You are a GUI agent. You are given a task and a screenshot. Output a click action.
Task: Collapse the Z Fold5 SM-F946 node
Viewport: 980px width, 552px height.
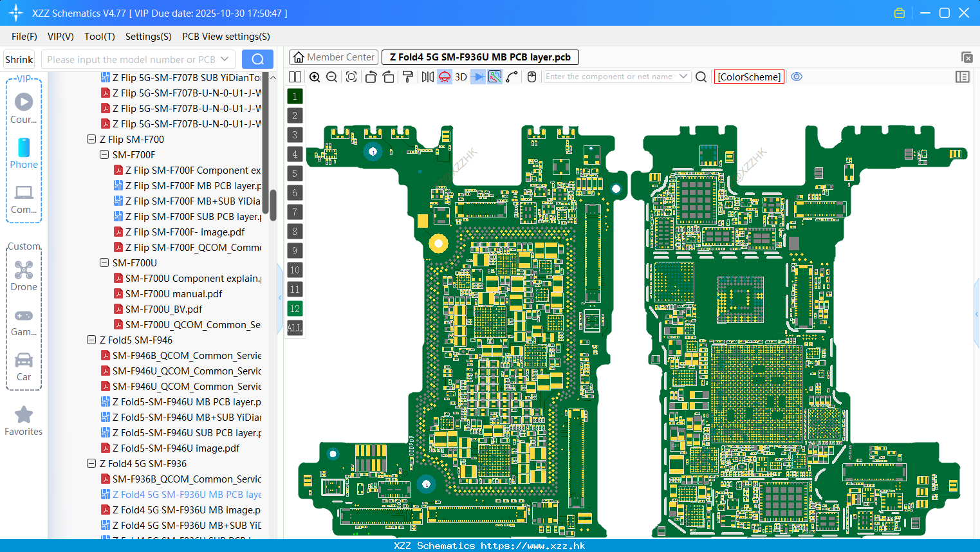pos(91,340)
